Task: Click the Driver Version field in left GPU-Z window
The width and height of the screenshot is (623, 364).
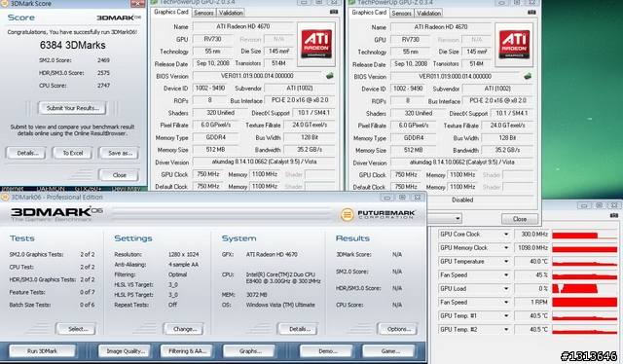Action: coord(264,162)
